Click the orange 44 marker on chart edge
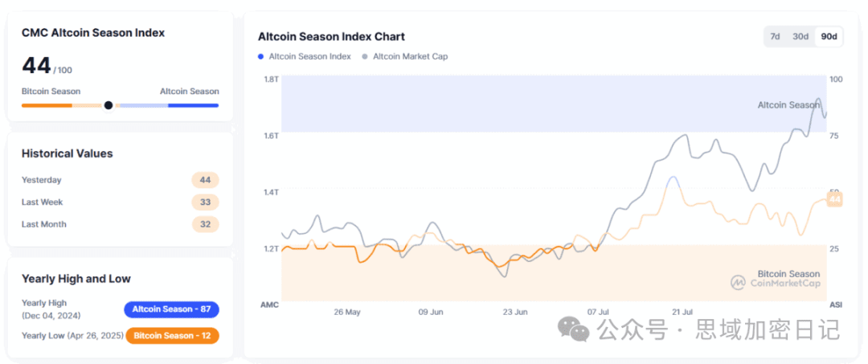 [x=834, y=199]
